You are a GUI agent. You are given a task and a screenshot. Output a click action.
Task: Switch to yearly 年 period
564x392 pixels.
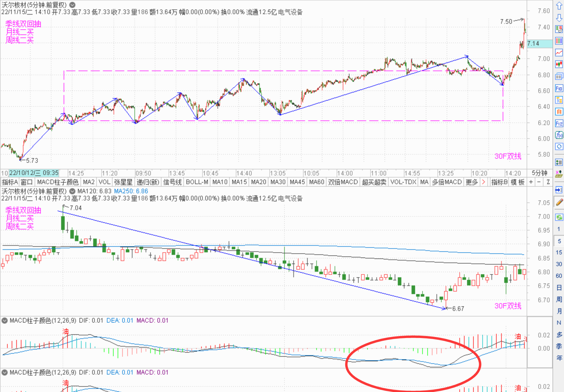tap(559, 358)
